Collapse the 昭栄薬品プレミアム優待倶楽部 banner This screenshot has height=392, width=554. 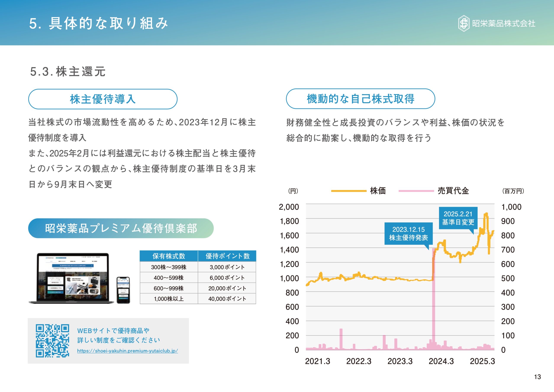tap(121, 228)
